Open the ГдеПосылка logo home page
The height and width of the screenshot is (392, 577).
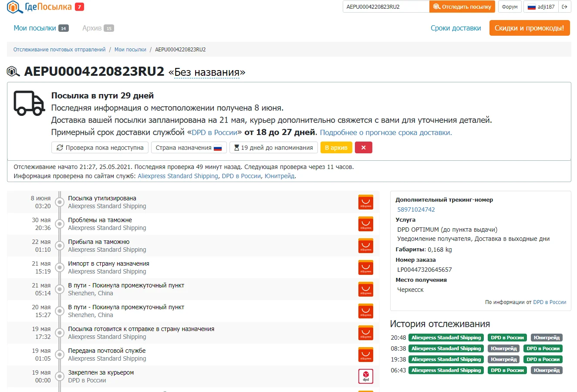(x=39, y=7)
